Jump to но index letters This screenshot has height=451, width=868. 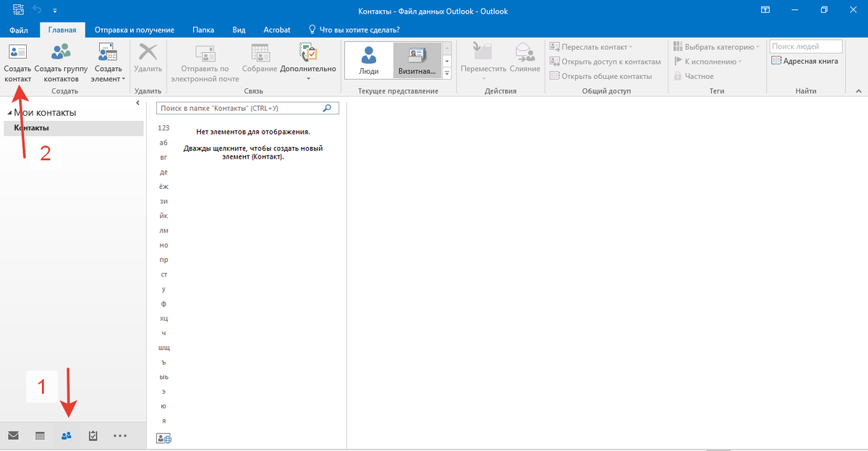coord(163,245)
